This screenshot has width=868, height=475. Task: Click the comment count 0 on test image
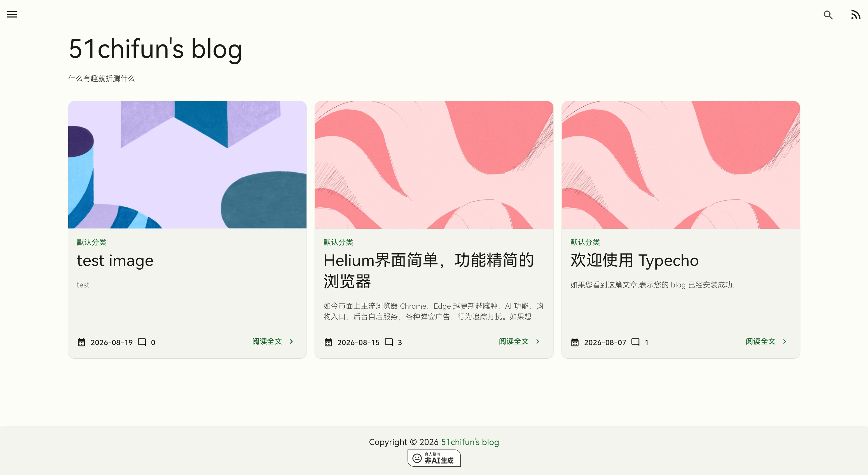tap(153, 343)
